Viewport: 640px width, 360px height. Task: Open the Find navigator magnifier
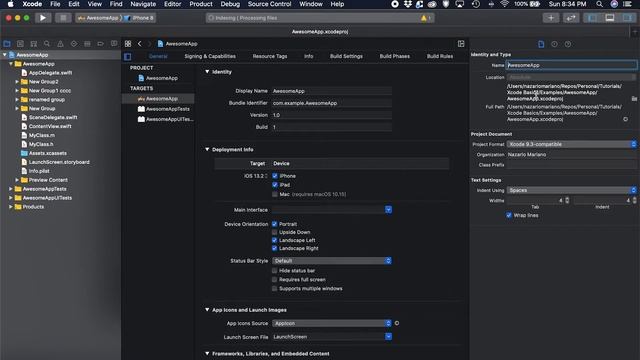coord(47,44)
